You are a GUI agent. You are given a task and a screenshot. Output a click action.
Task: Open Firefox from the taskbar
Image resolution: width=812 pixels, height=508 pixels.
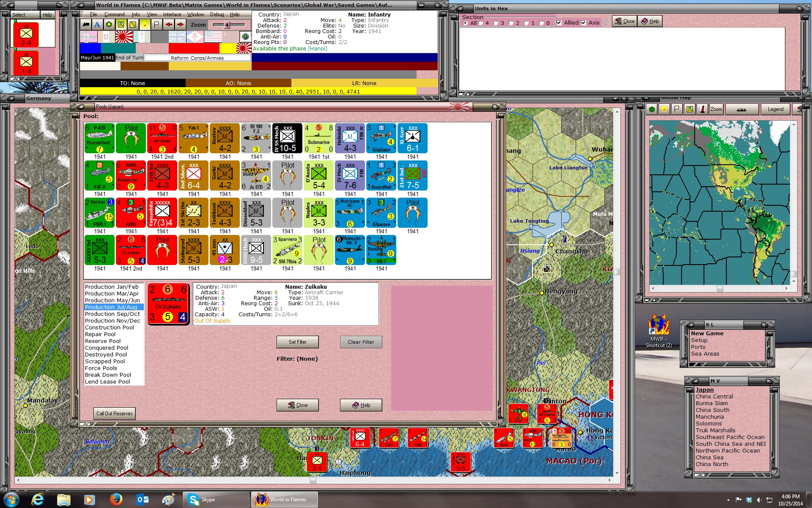(x=116, y=500)
